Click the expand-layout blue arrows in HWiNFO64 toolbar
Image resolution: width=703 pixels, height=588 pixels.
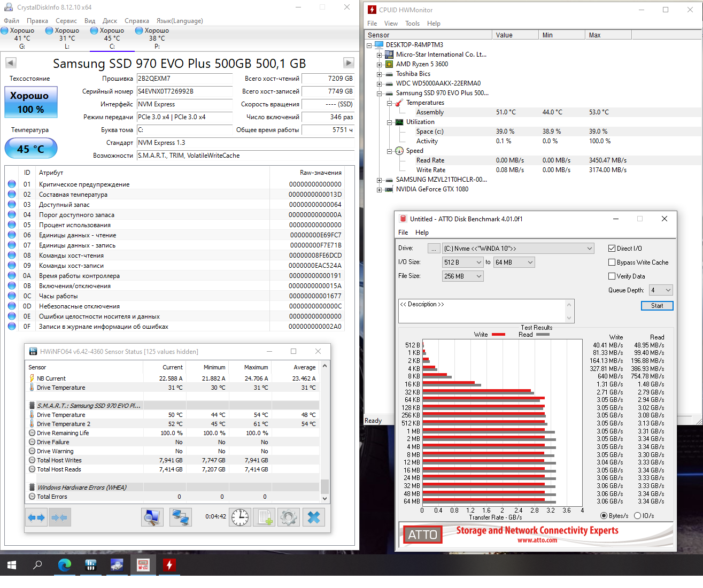pos(36,517)
